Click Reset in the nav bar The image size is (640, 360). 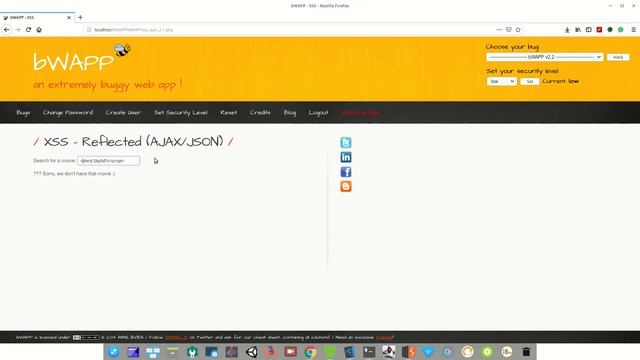pyautogui.click(x=229, y=113)
